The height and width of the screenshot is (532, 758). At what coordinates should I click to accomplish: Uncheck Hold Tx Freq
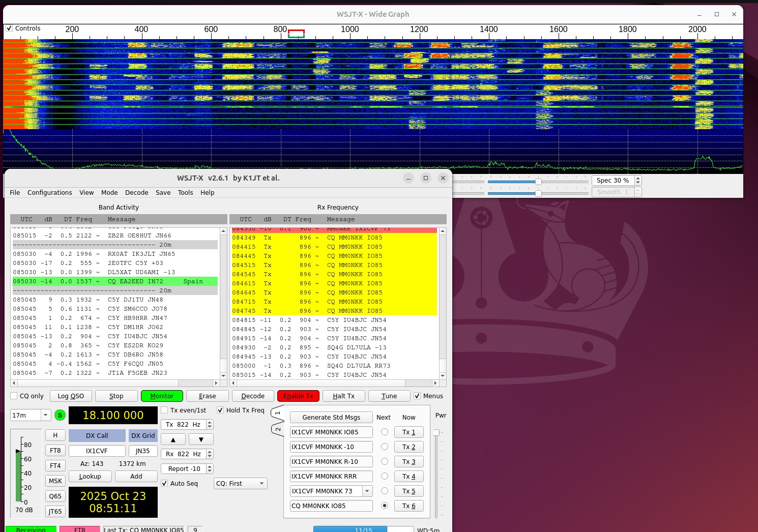click(x=220, y=410)
